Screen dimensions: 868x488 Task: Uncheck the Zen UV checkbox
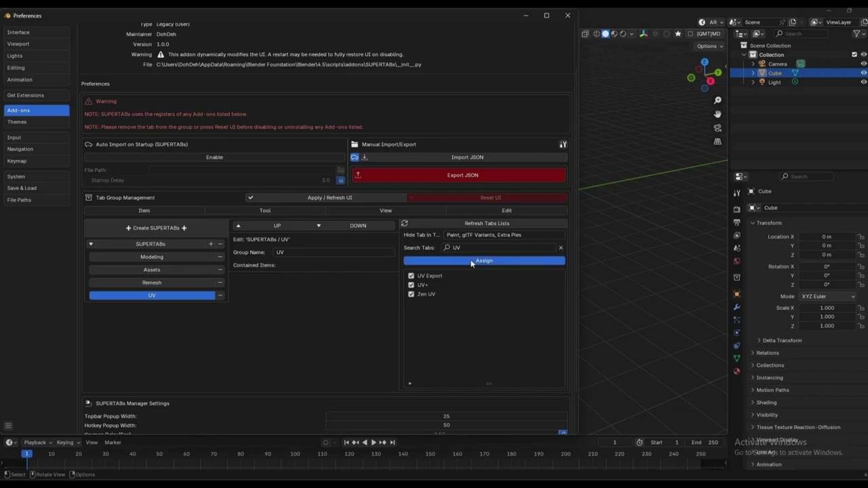tap(411, 294)
